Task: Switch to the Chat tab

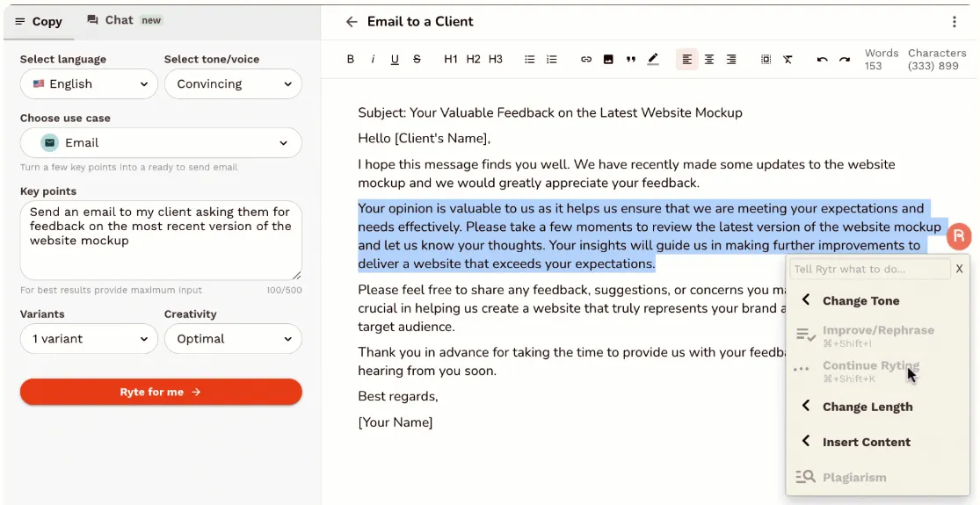Action: click(x=124, y=20)
